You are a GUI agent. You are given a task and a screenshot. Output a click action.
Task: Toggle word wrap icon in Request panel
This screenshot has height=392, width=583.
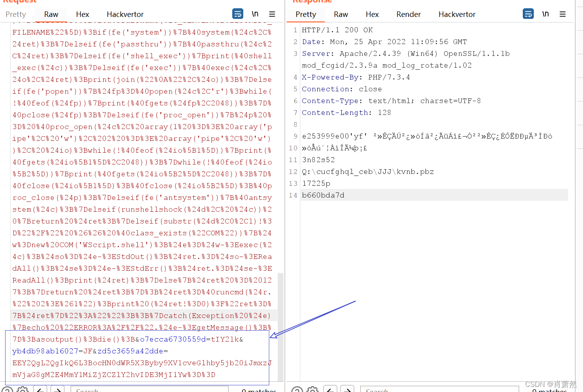(238, 14)
